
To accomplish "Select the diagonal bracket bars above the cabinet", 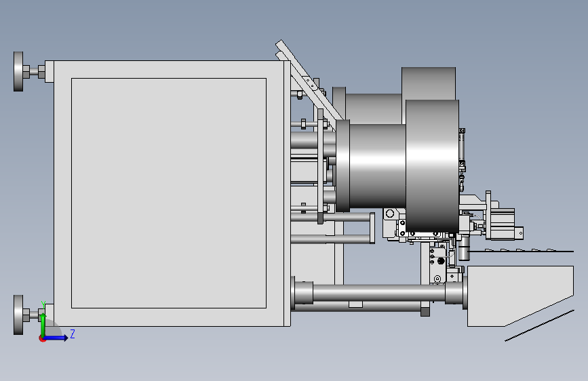I will [x=309, y=81].
